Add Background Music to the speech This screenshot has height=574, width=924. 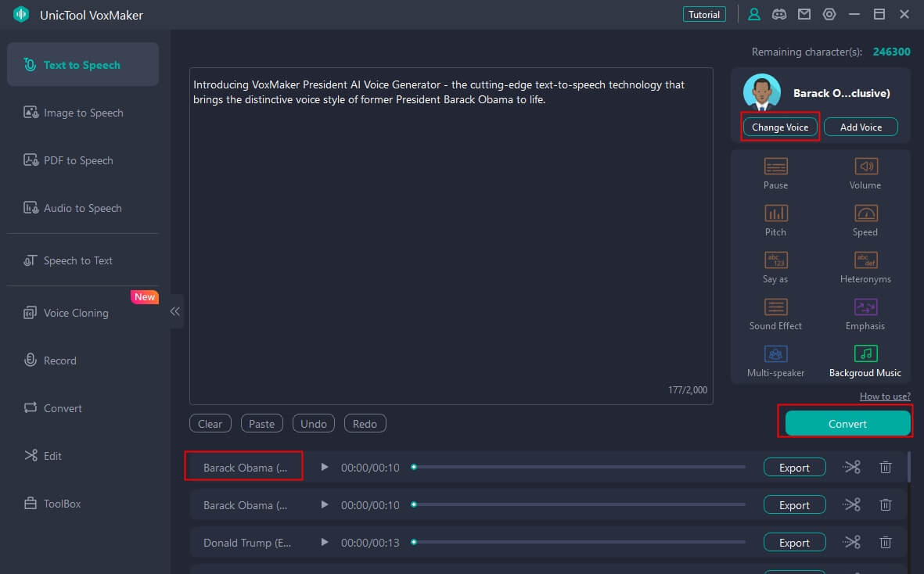pos(865,354)
